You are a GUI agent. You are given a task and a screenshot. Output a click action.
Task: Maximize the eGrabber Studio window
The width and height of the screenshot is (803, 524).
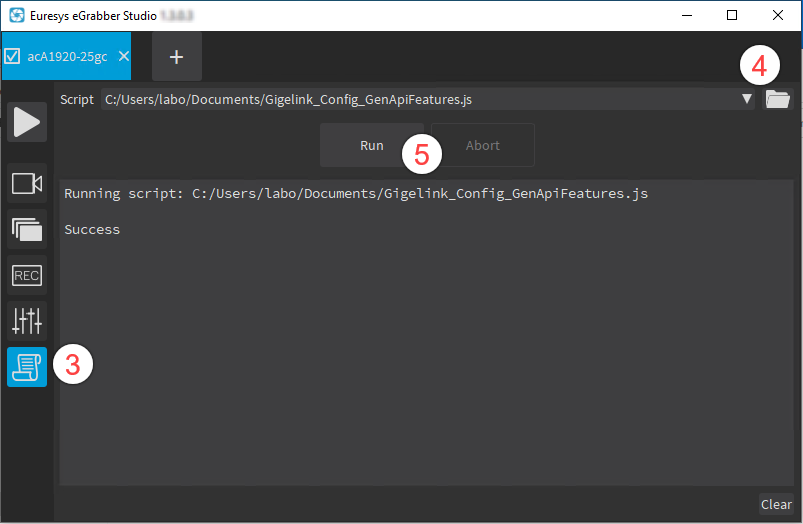click(732, 16)
